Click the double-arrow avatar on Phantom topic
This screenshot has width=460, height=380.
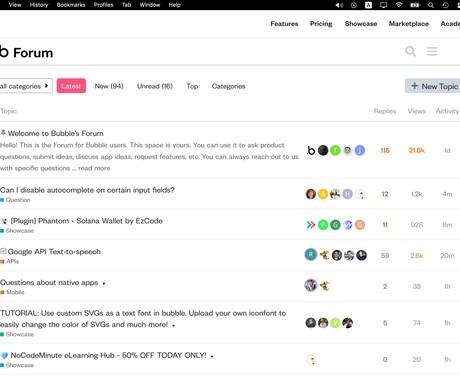pos(311,225)
